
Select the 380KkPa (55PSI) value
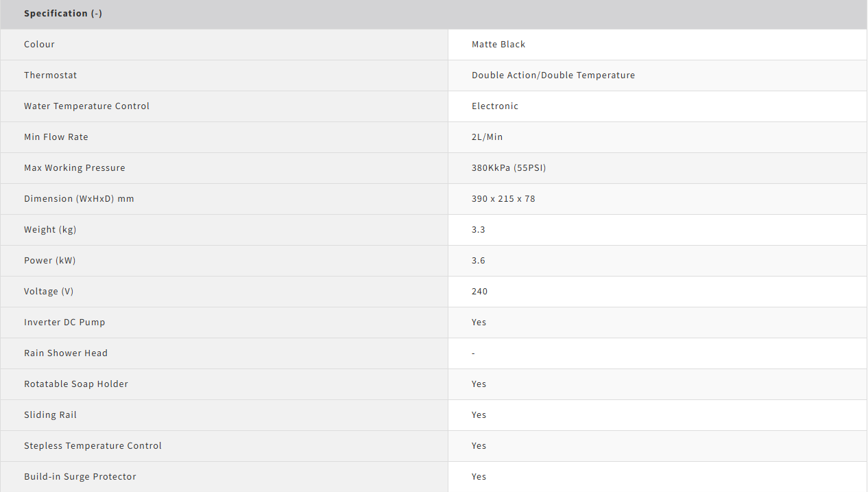(509, 168)
